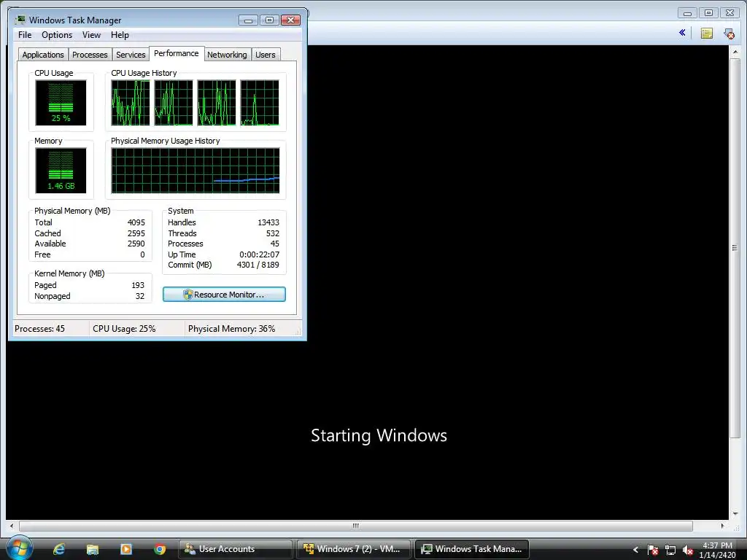
Task: Click the shield warning icon in VM toolbar
Action: (x=729, y=34)
